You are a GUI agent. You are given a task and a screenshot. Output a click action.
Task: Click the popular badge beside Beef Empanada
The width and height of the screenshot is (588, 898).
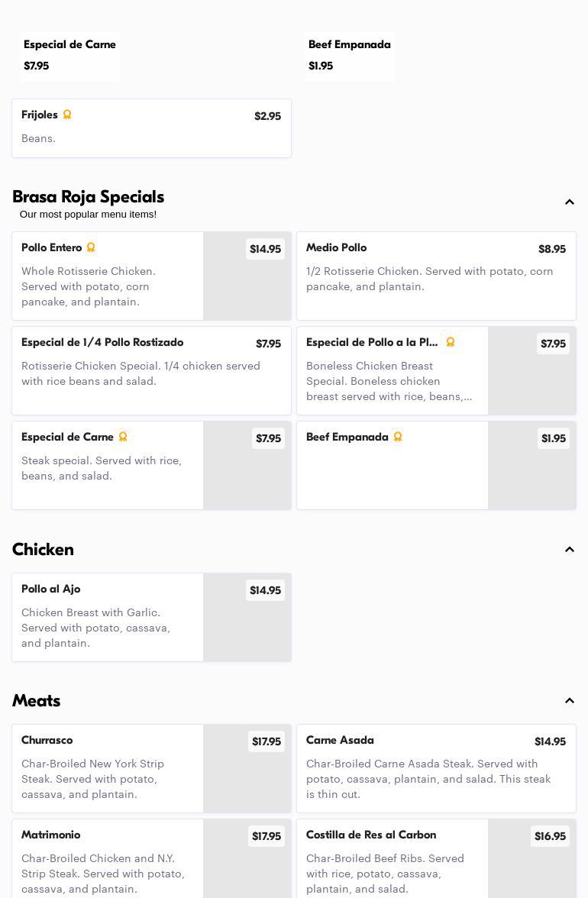click(398, 437)
